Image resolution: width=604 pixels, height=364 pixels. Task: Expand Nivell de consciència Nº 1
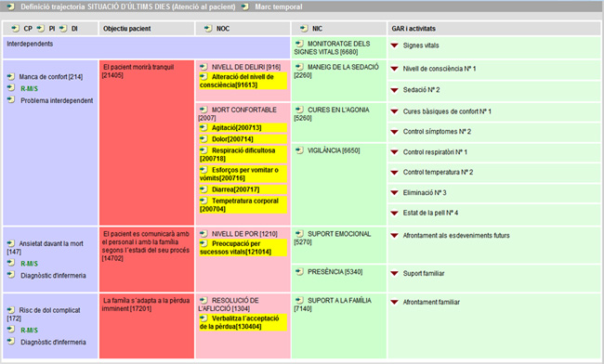click(394, 69)
